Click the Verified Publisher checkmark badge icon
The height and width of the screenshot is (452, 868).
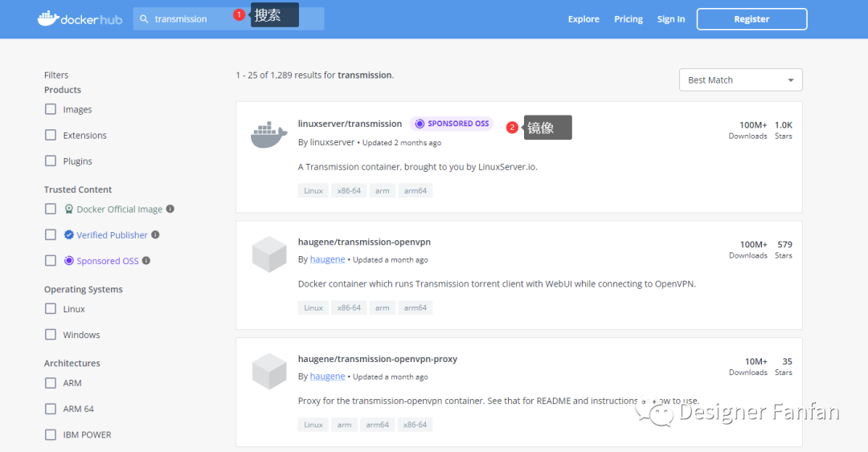tap(68, 234)
